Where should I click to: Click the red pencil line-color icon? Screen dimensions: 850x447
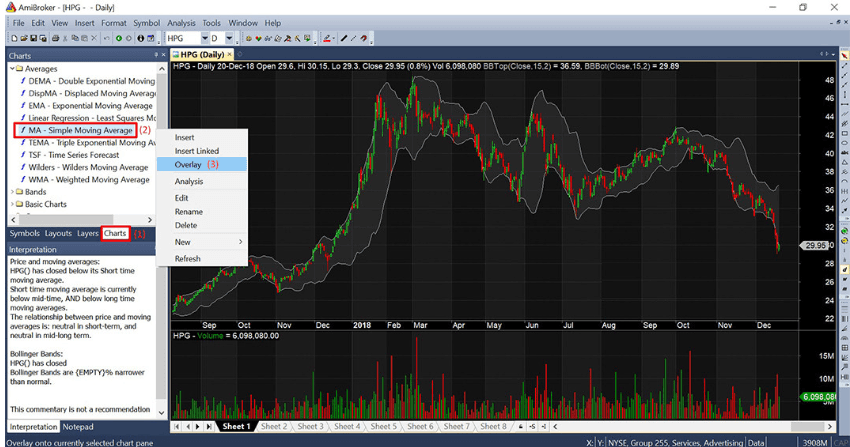tap(326, 38)
